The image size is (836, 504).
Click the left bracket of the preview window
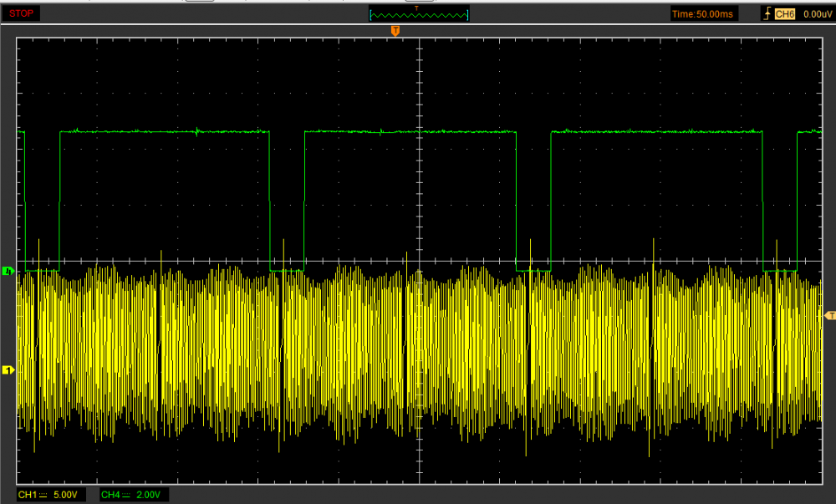[x=370, y=14]
